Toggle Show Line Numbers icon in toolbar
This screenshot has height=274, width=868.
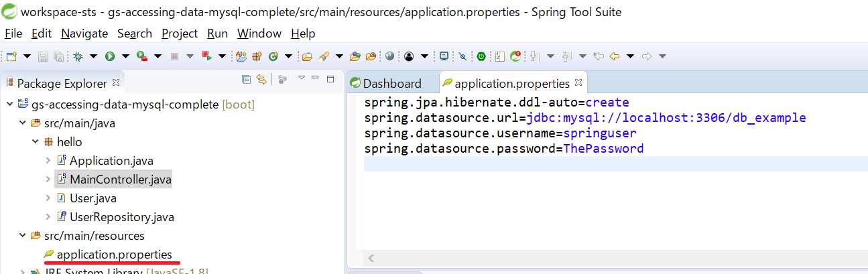click(x=499, y=56)
